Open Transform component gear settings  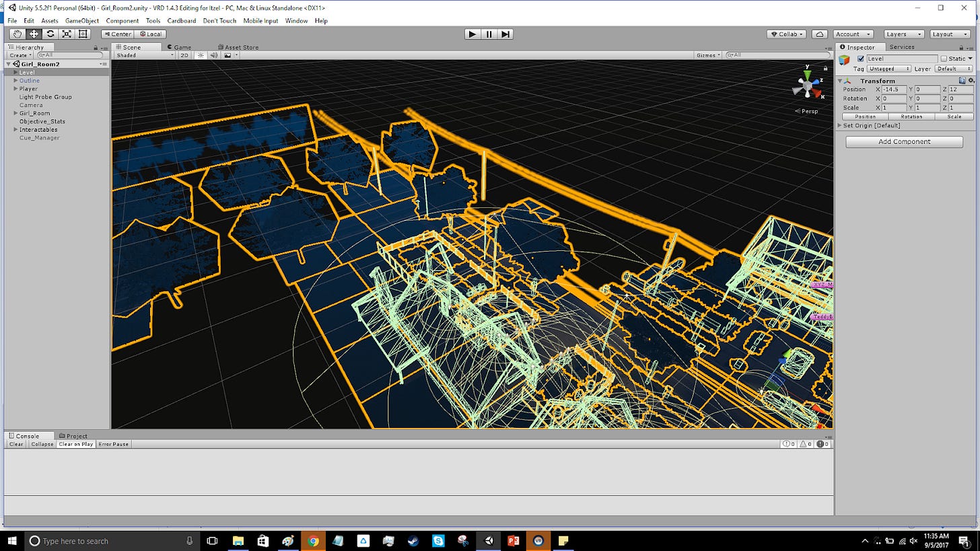pos(971,81)
